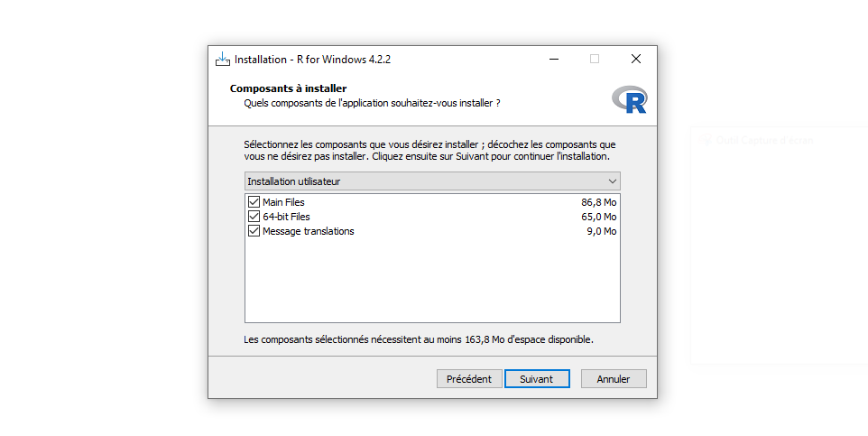Uncheck the Message translations checkbox
868x436 pixels.
[x=254, y=231]
